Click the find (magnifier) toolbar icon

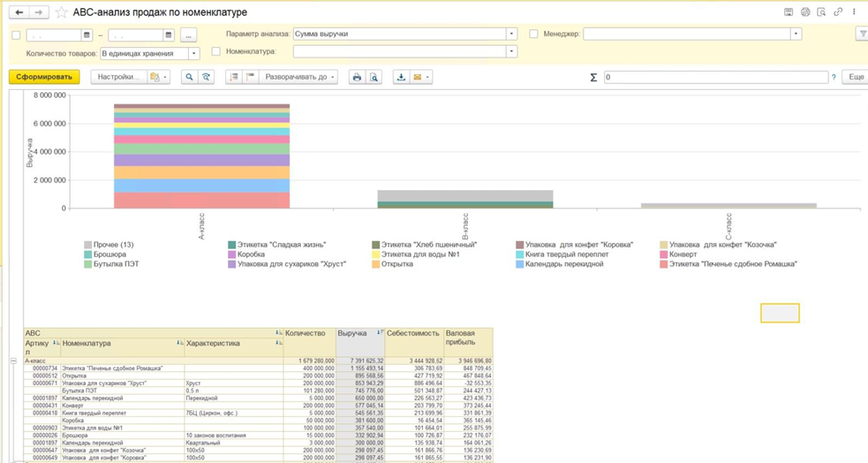189,78
